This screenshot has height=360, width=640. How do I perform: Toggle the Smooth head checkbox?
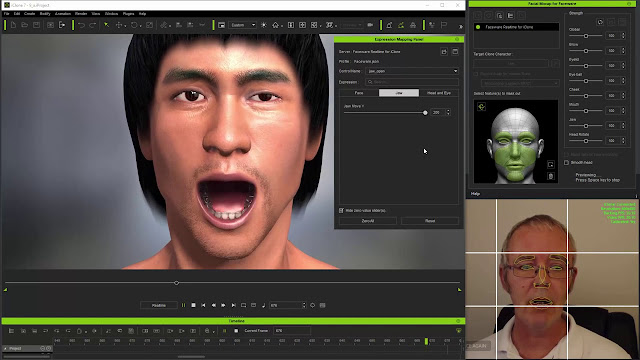point(567,162)
